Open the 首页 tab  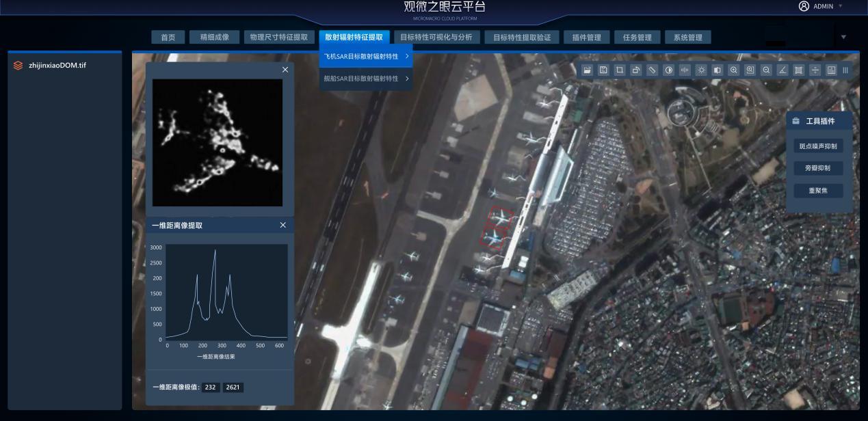(x=168, y=38)
